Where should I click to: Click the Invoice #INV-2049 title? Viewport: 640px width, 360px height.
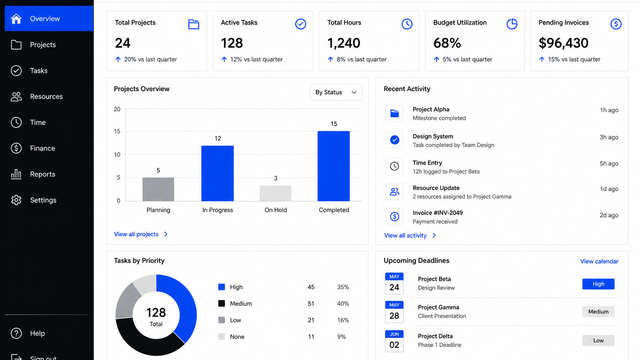tap(438, 213)
